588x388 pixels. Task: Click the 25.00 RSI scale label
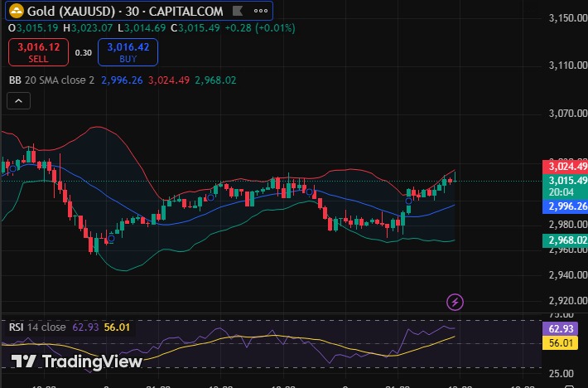point(561,374)
